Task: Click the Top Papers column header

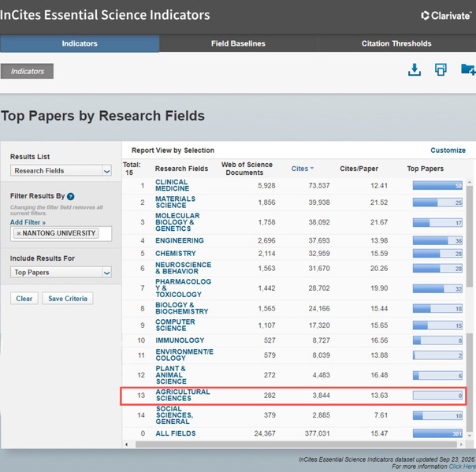Action: click(x=425, y=169)
